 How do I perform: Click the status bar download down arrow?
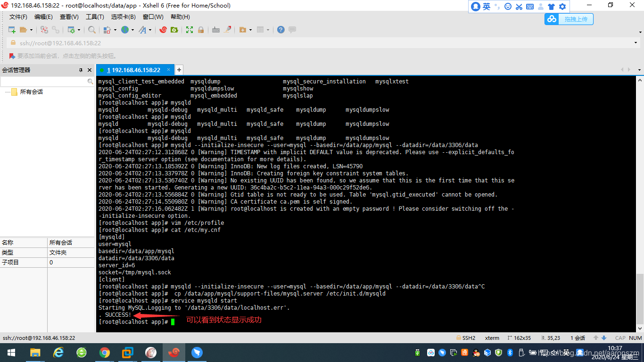point(604,338)
